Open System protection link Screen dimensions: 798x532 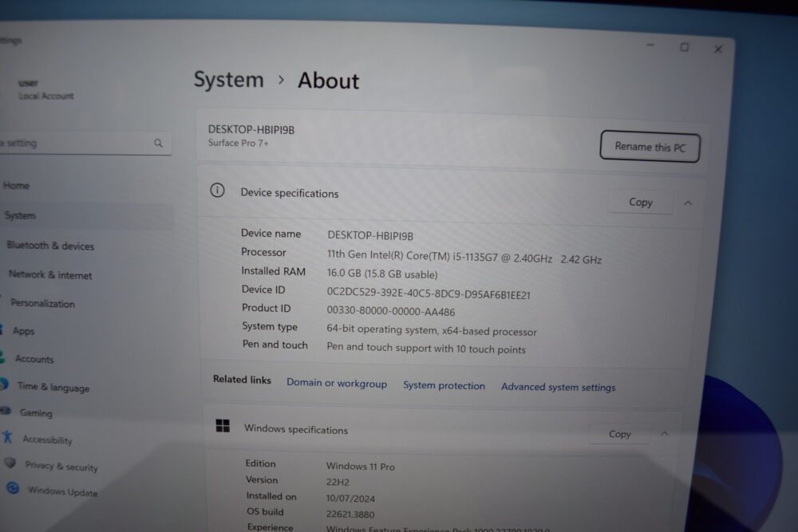pyautogui.click(x=444, y=385)
